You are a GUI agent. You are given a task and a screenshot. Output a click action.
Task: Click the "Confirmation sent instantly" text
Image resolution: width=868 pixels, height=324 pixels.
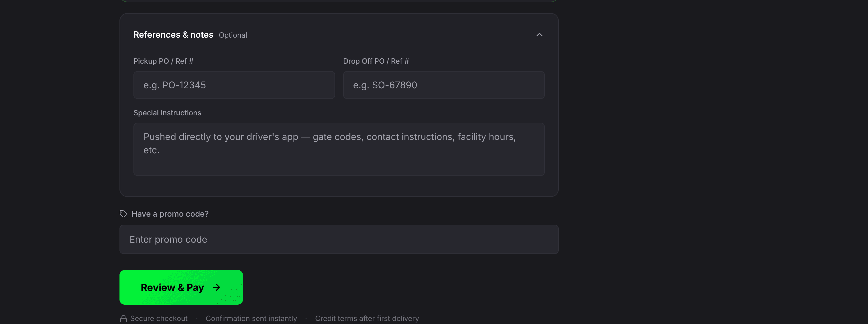point(251,319)
